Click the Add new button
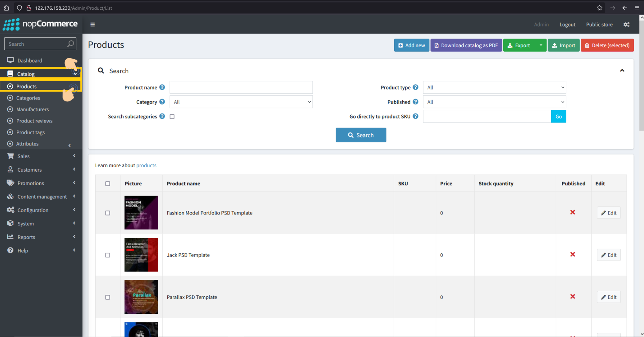Image resolution: width=644 pixels, height=337 pixels. point(412,45)
